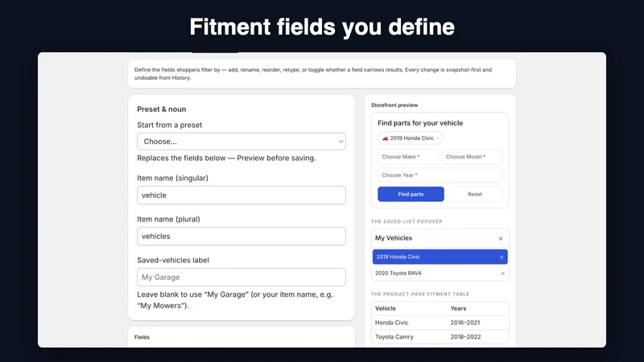Click the 2019 Honda Civic vehicle chip
Viewport: 644px width, 362px height.
tap(411, 138)
